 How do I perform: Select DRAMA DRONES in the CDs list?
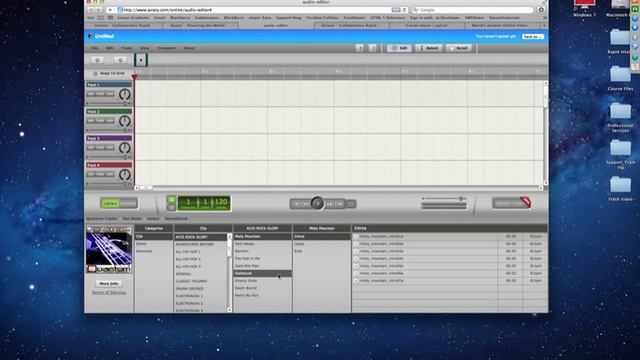pyautogui.click(x=190, y=289)
